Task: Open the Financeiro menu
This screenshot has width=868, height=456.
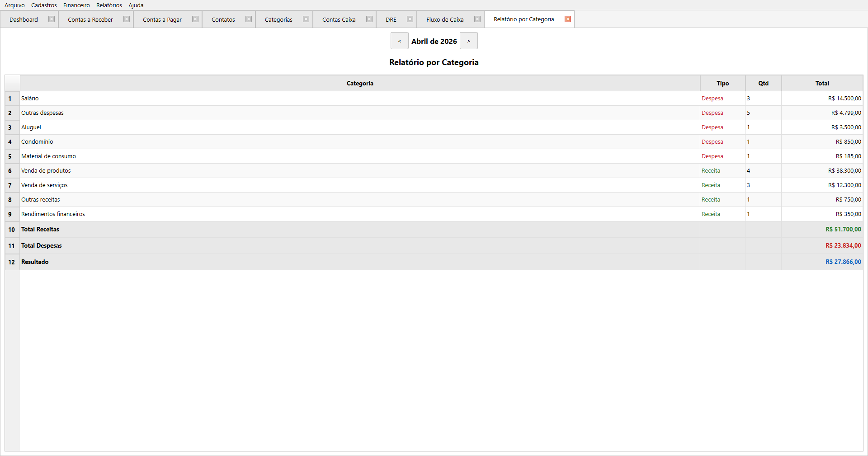Action: [x=76, y=5]
